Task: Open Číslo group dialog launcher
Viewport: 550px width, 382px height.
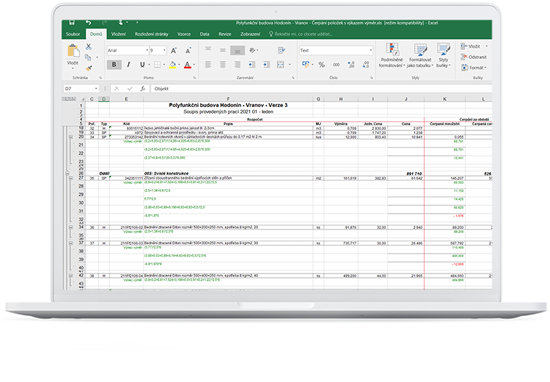Action: tap(371, 78)
